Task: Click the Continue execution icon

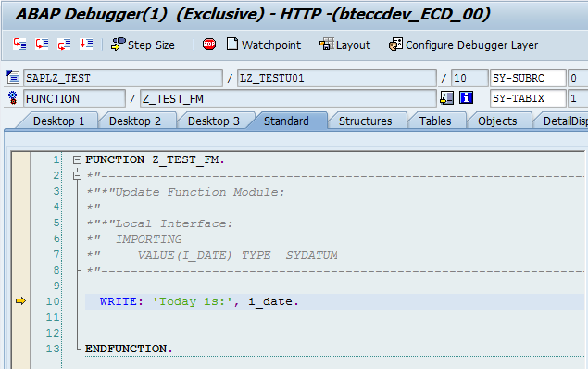Action: 86,45
